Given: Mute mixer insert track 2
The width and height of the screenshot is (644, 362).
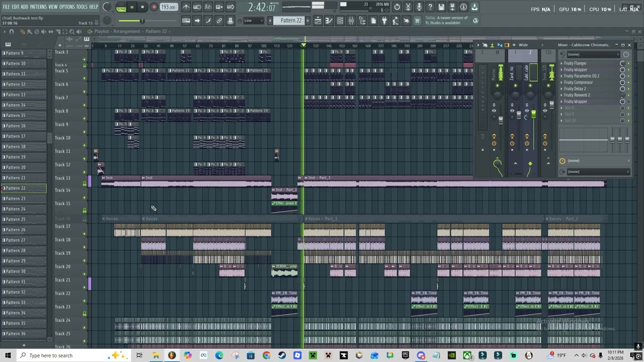Looking at the screenshot, I should click(x=530, y=85).
